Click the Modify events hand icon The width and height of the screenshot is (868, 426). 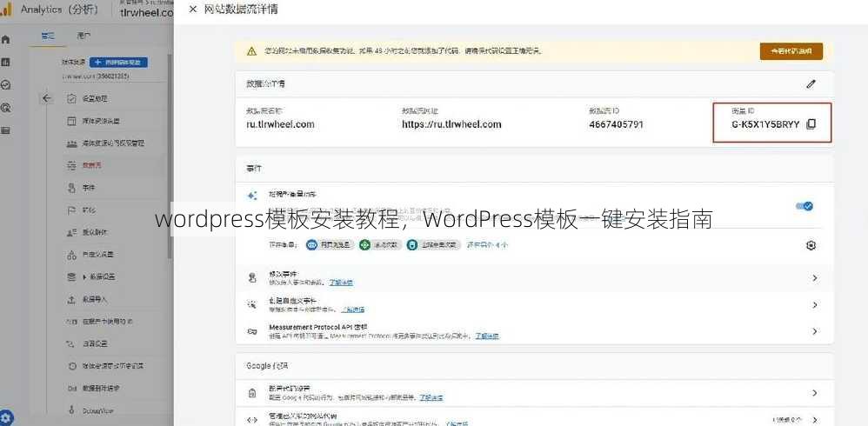pyautogui.click(x=252, y=277)
